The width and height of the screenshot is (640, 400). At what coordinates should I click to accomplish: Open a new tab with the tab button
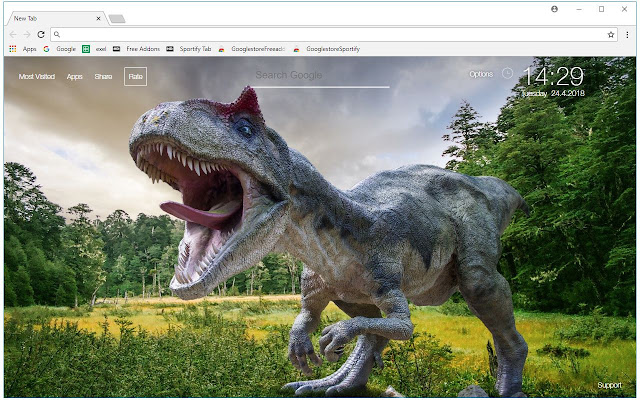(117, 19)
